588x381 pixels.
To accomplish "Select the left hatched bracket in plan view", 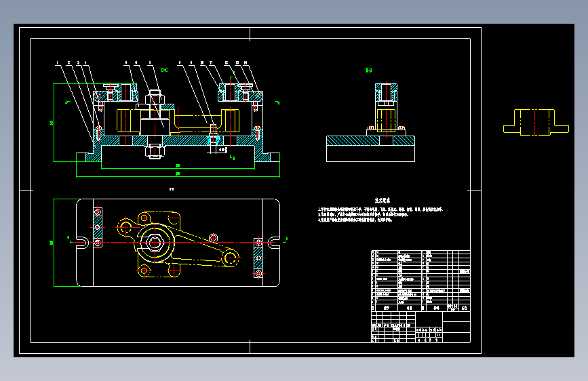I will coord(98,227).
